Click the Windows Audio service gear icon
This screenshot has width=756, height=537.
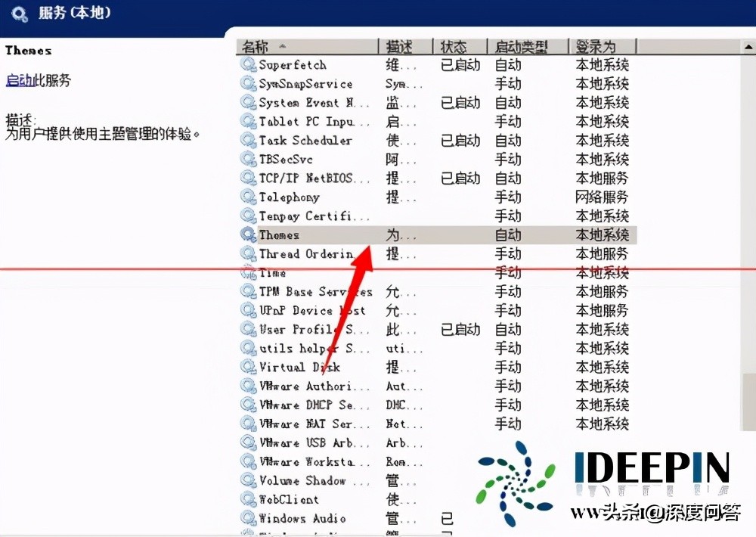(x=248, y=518)
